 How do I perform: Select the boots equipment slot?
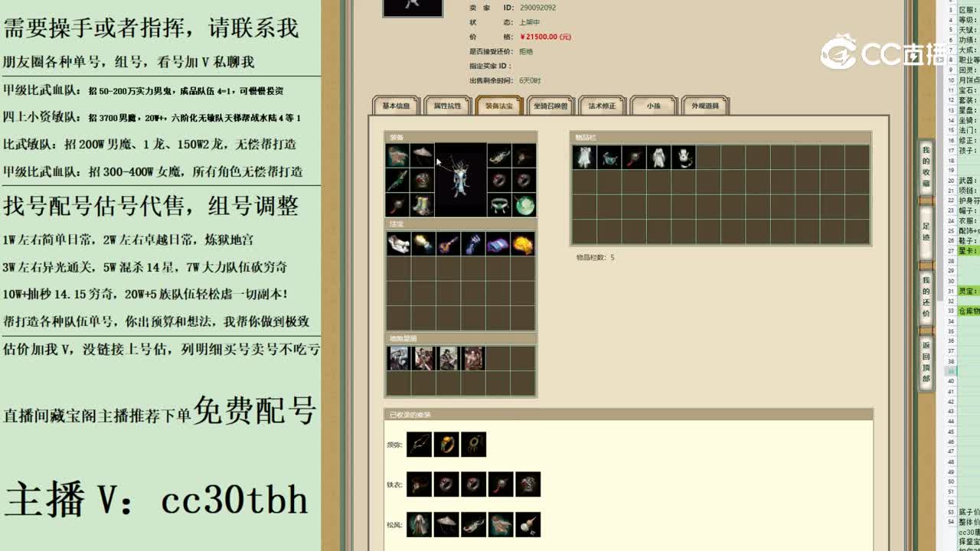(422, 205)
